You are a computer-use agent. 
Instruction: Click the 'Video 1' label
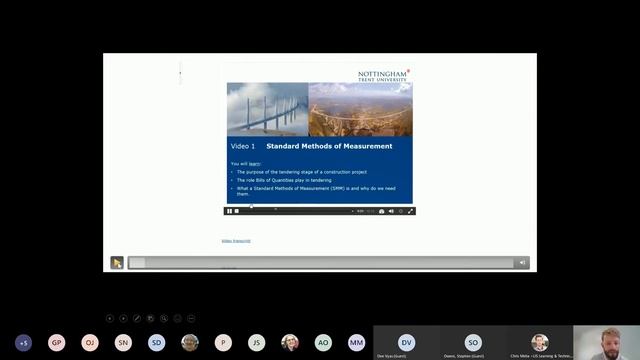coord(243,146)
